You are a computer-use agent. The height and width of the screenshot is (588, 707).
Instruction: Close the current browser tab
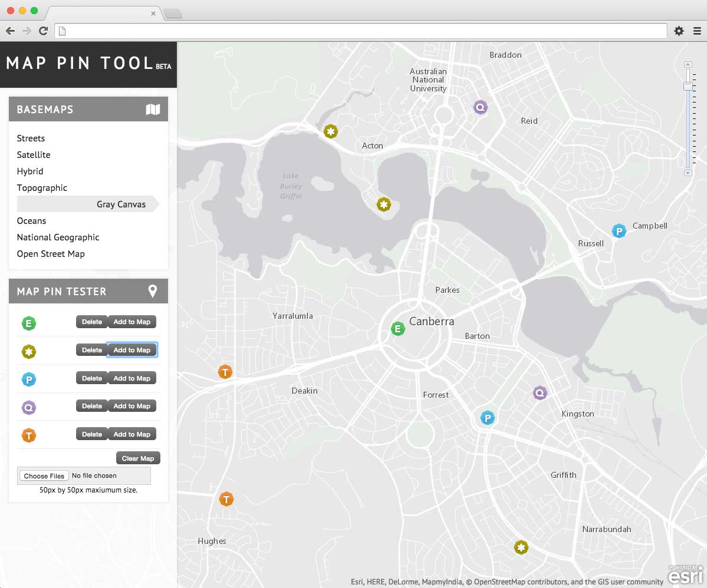tap(153, 14)
